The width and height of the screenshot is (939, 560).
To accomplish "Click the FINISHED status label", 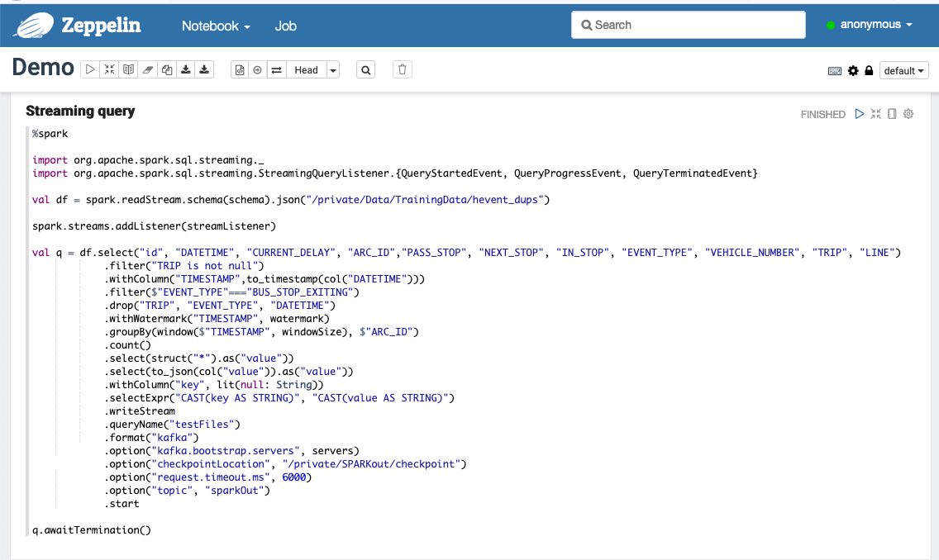I will (822, 114).
